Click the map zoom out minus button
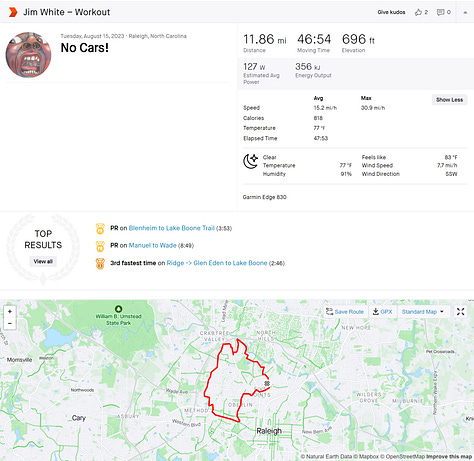Image resolution: width=474 pixels, height=461 pixels. pos(10,323)
